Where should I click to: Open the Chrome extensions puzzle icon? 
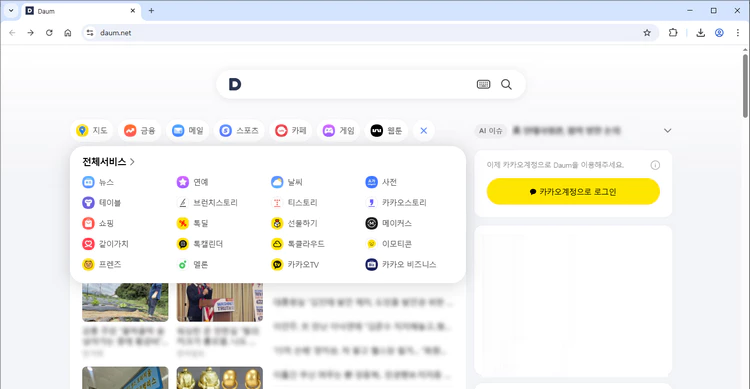pos(673,33)
